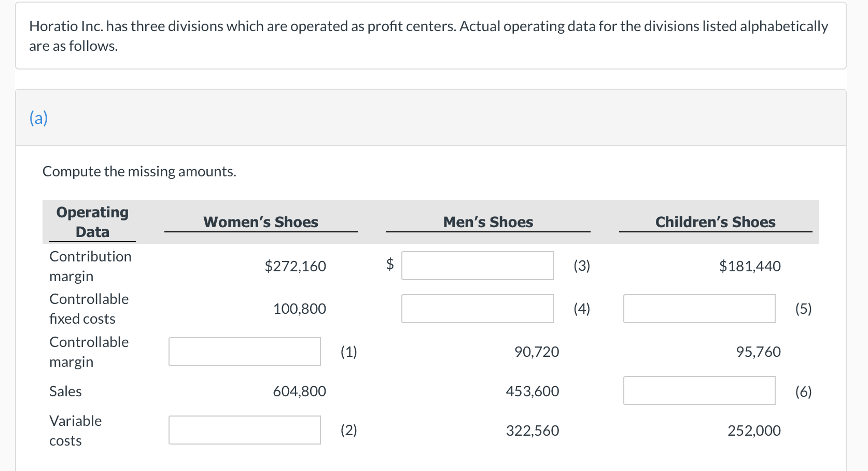Click the 322,560 variable costs value
This screenshot has height=471, width=868.
(x=533, y=431)
